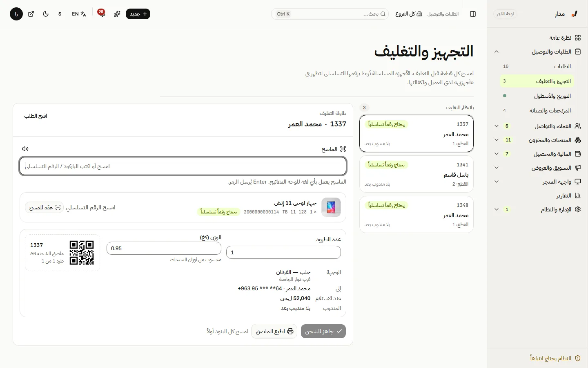
Task: Click the عدد الطرود field
Action: coord(283,252)
